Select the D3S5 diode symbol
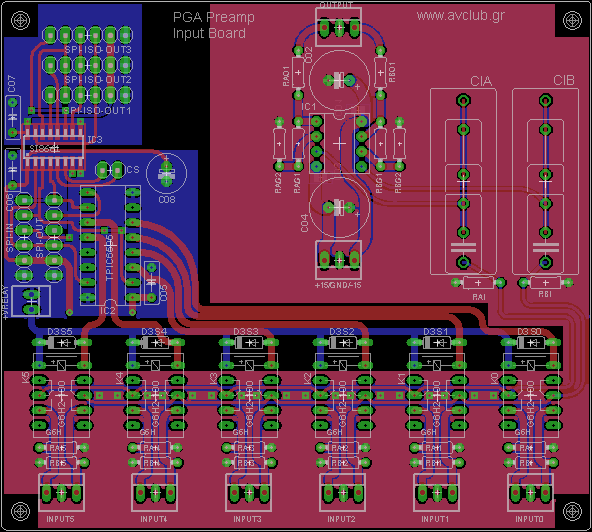 (x=62, y=342)
